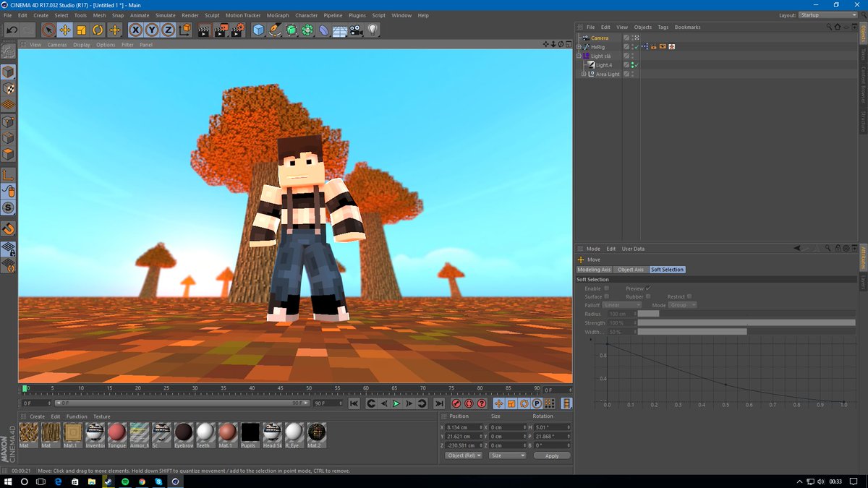Go to end of animation
Image resolution: width=868 pixels, height=488 pixels.
[439, 403]
